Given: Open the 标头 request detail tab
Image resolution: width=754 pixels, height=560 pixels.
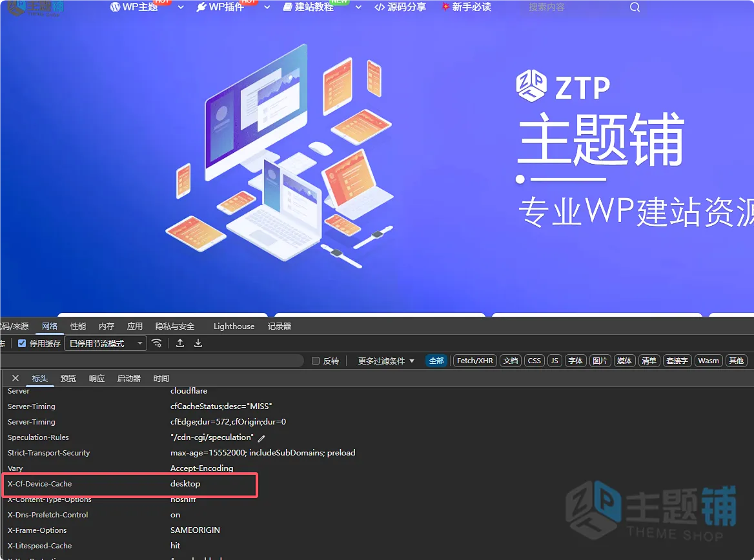Looking at the screenshot, I should point(40,378).
